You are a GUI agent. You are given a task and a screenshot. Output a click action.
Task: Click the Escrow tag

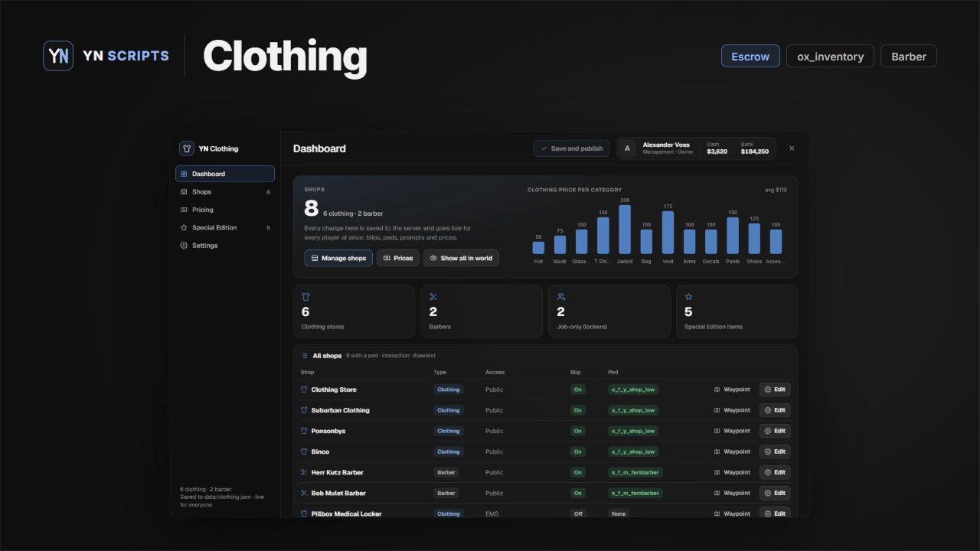coord(750,56)
